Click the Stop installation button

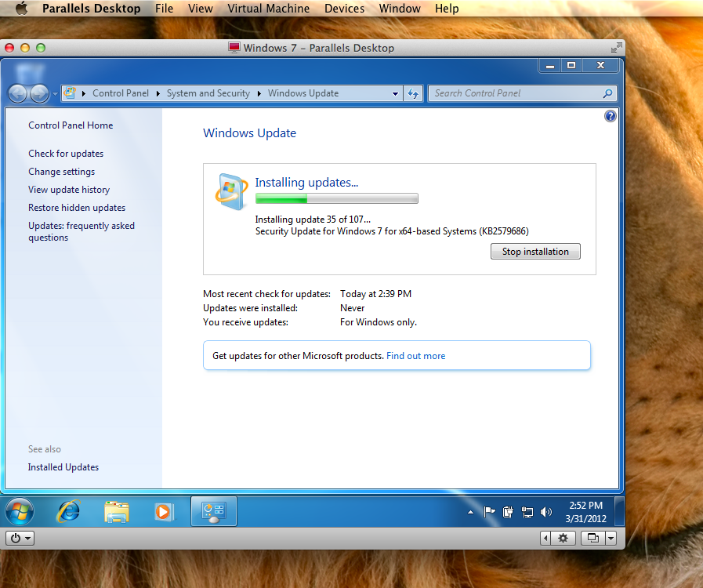point(535,252)
